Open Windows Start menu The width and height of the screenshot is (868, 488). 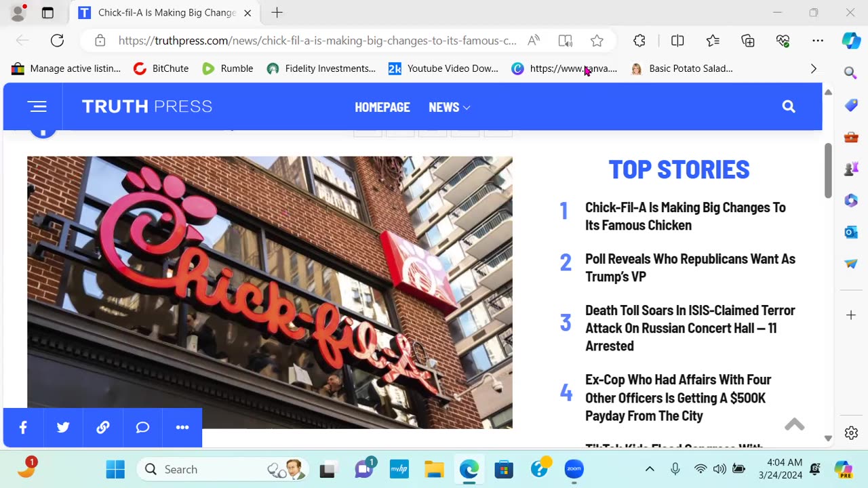(115, 469)
